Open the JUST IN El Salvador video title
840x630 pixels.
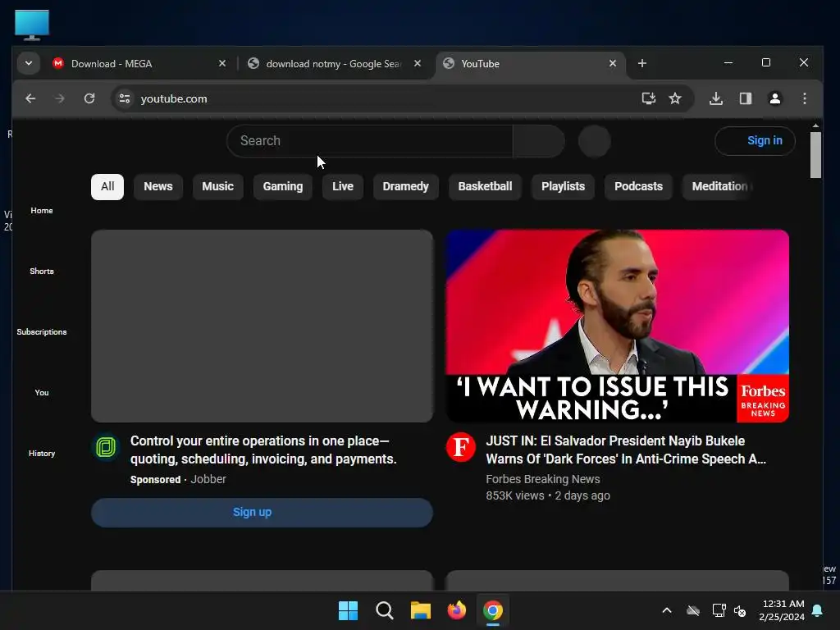click(x=626, y=450)
